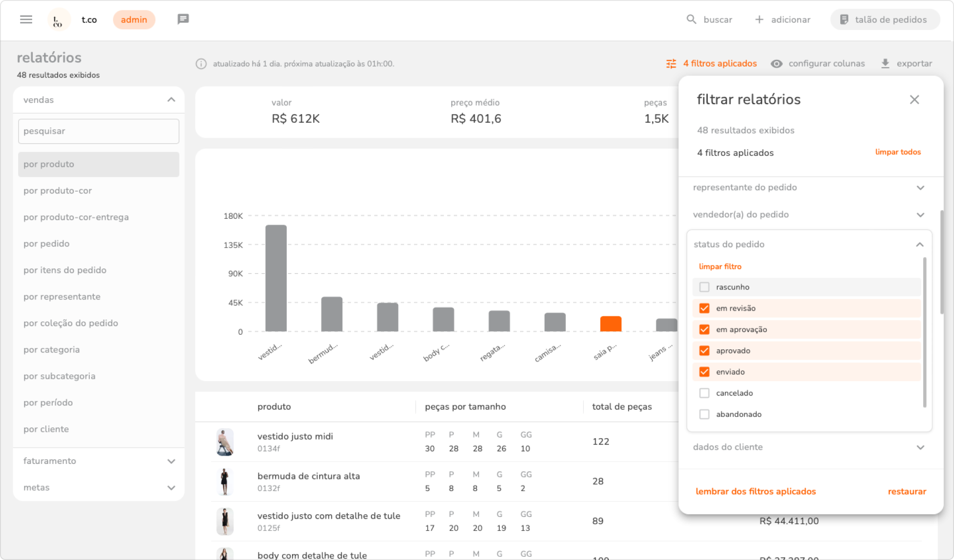
Task: Check the rascunho status checkbox
Action: click(704, 287)
